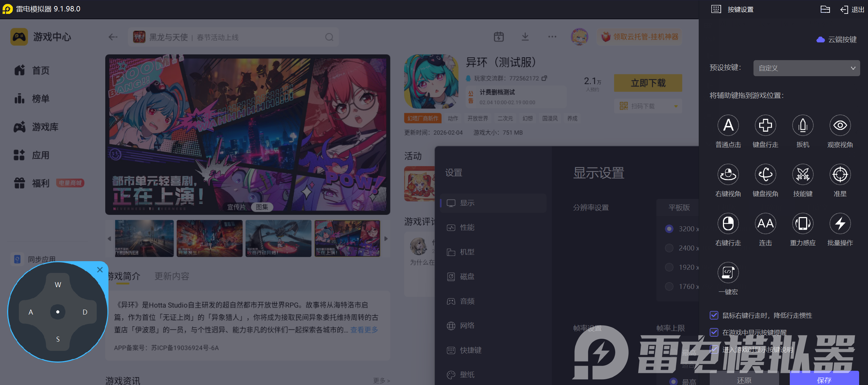Screen dimensions: 868x385
Task: Select the 2400 resolution radio button
Action: pyautogui.click(x=669, y=248)
